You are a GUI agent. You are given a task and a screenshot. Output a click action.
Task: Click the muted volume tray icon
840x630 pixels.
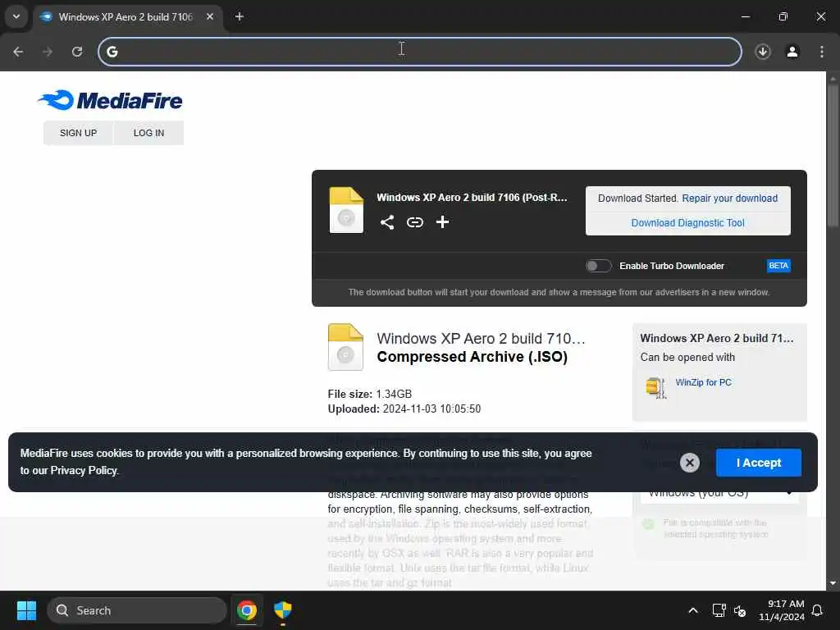[x=740, y=610]
